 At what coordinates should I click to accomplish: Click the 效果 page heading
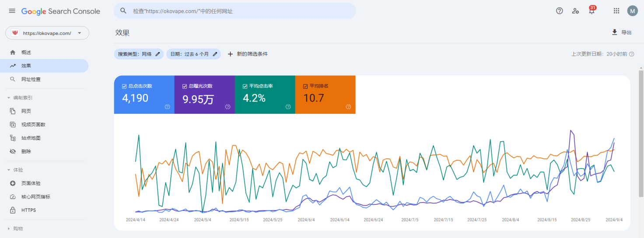pyautogui.click(x=122, y=33)
